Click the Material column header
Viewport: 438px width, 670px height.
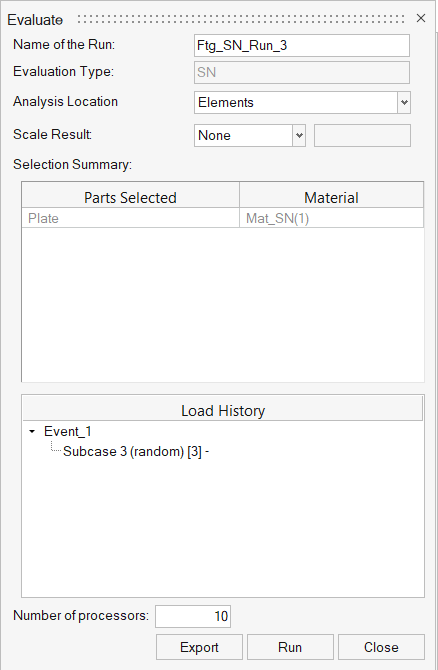331,197
